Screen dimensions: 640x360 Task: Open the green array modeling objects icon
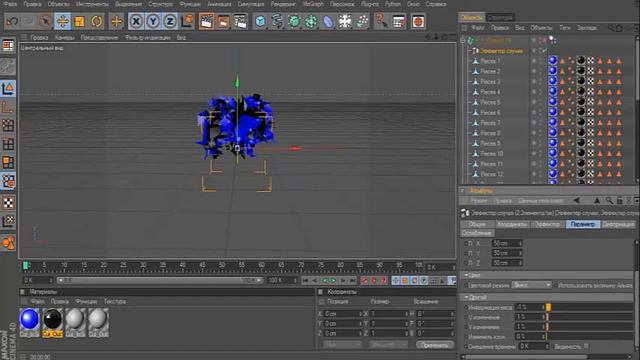point(311,21)
